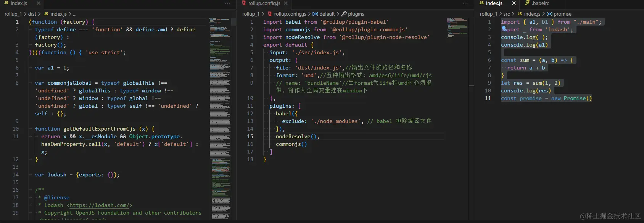Click JS icon in src breadcrumb path
Image resolution: width=644 pixels, height=223 pixels.
tap(520, 14)
